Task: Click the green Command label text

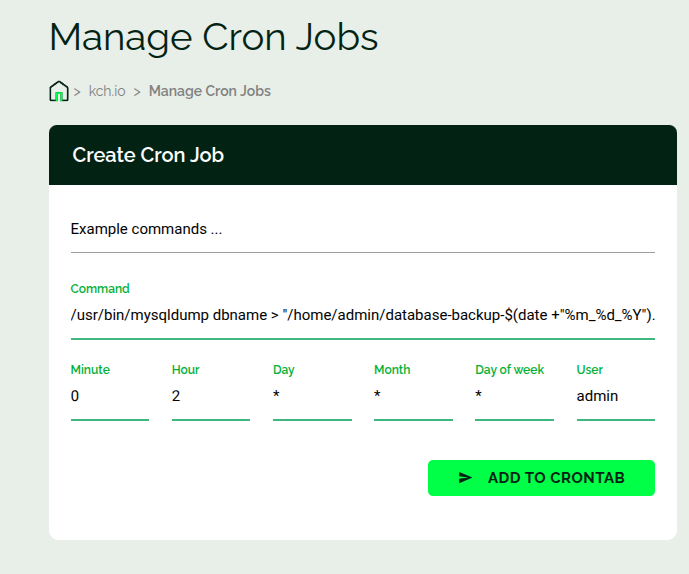Action: (x=100, y=289)
